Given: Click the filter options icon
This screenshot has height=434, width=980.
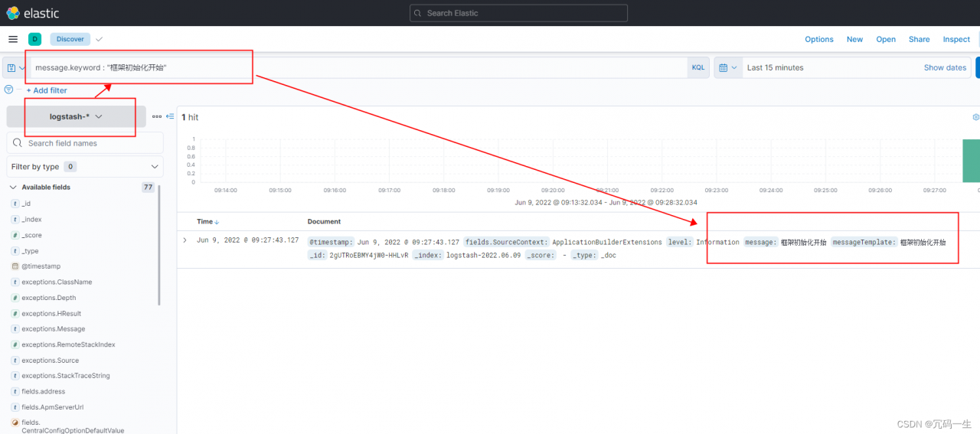Looking at the screenshot, I should tap(9, 90).
